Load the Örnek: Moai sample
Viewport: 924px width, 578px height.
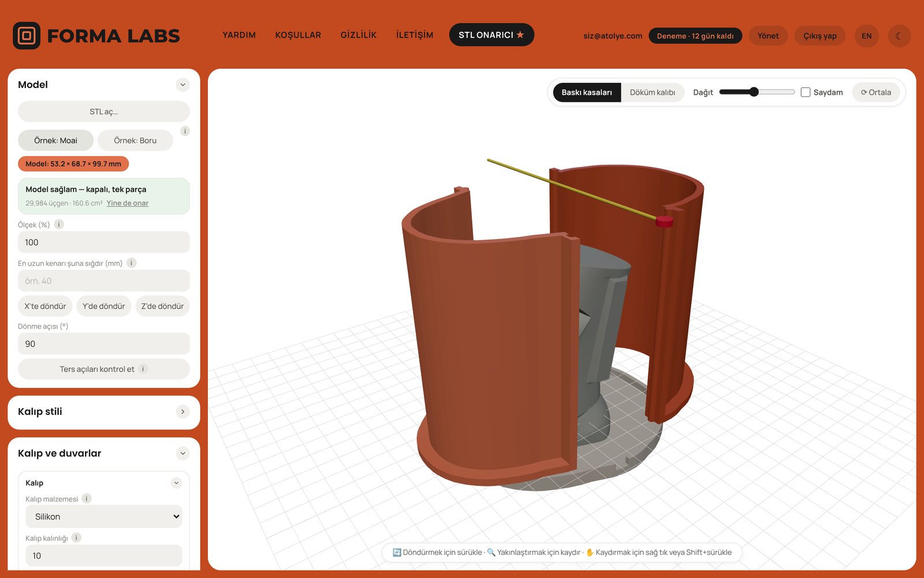55,140
